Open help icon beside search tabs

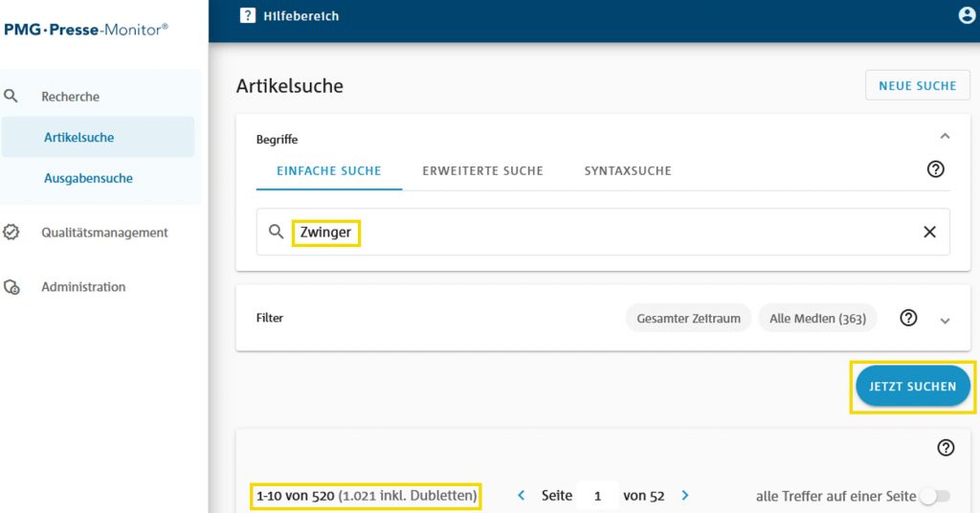tap(936, 169)
